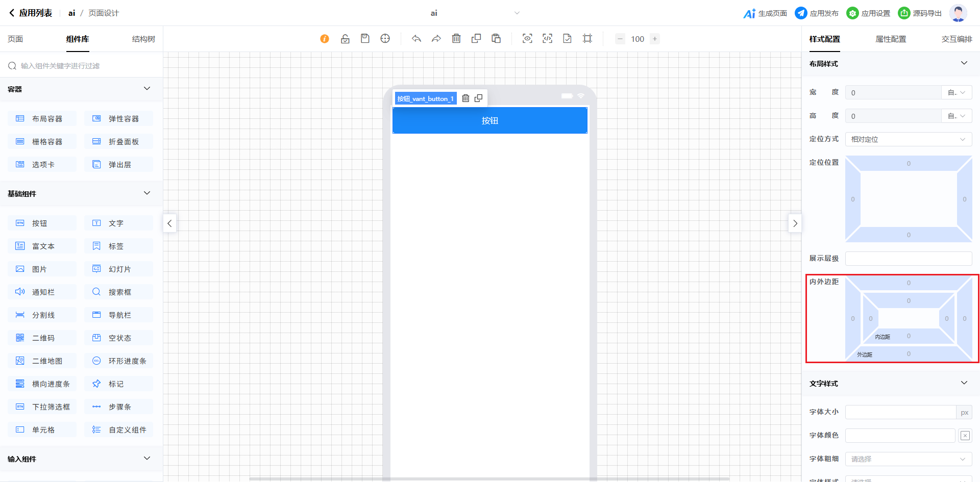Switch to the 属性配置 tab
This screenshot has width=980, height=482.
pyautogui.click(x=891, y=39)
